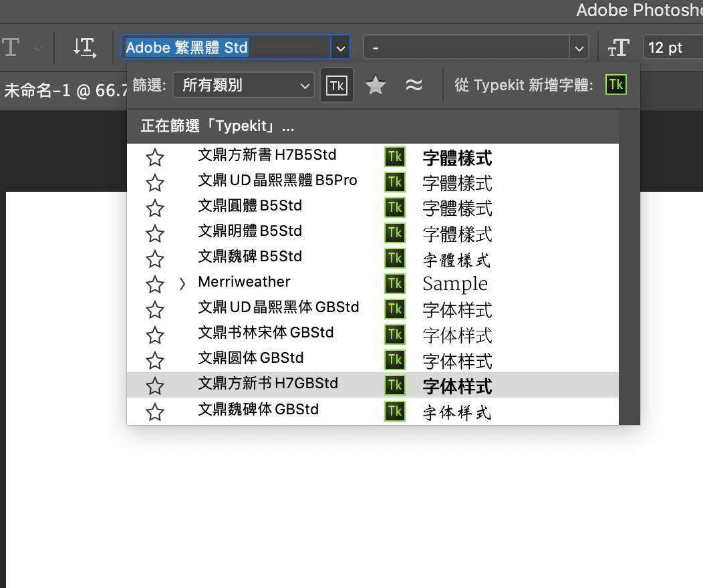
Task: Click Tk icon for 文鼎 UD 晶熙黑体 GBStd
Action: tap(395, 309)
